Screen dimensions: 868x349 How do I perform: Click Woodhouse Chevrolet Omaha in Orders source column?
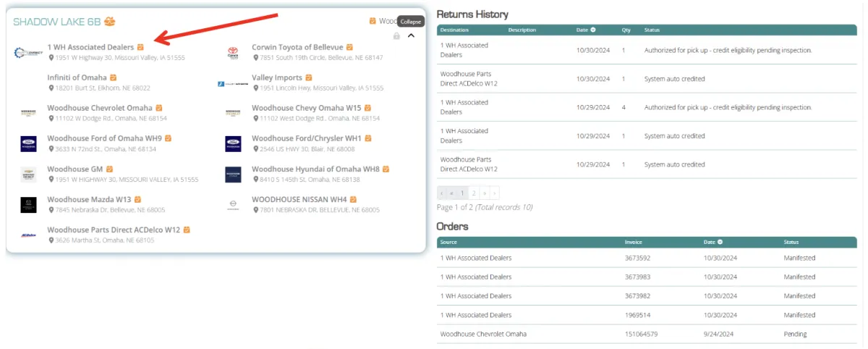pyautogui.click(x=483, y=334)
